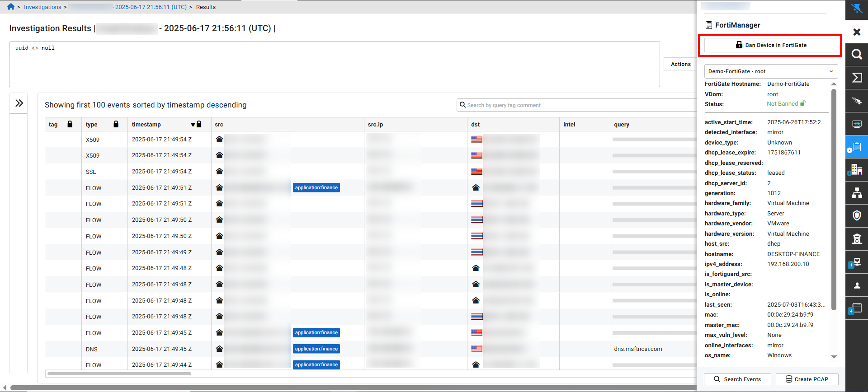The width and height of the screenshot is (868, 392).
Task: Open the magnifier search sidebar icon
Action: pyautogui.click(x=856, y=55)
